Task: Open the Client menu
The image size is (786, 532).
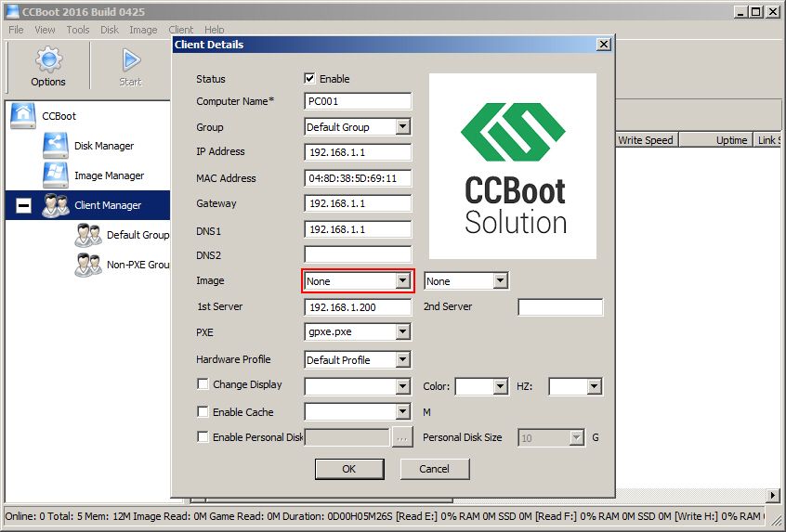Action: pos(180,30)
